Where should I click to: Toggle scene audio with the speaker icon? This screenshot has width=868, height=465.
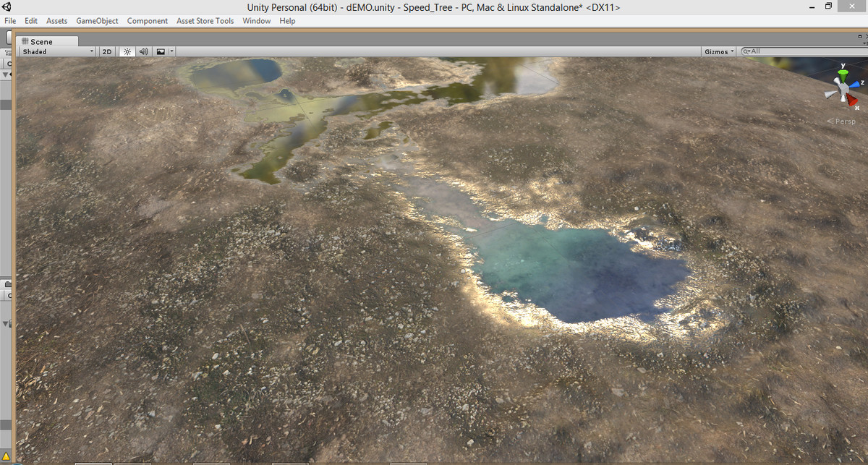pyautogui.click(x=143, y=52)
